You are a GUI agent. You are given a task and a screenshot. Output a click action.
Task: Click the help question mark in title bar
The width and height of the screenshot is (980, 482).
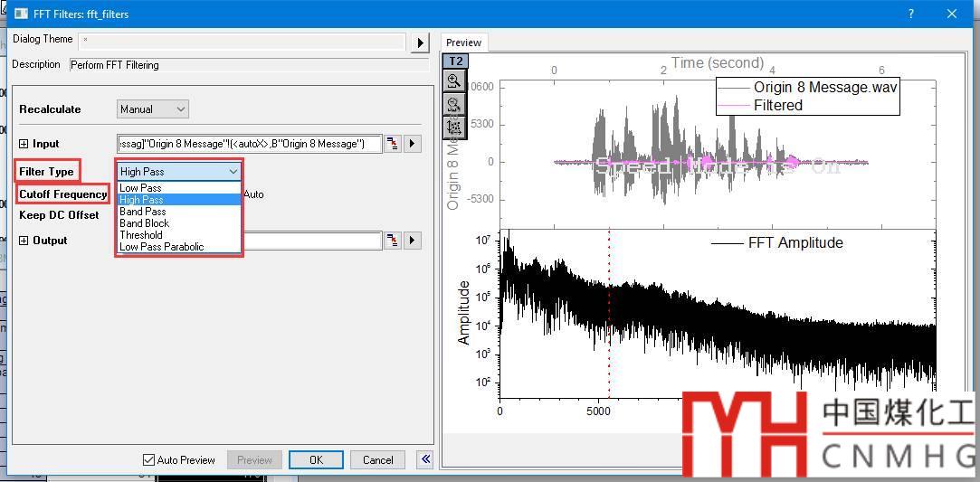(911, 14)
